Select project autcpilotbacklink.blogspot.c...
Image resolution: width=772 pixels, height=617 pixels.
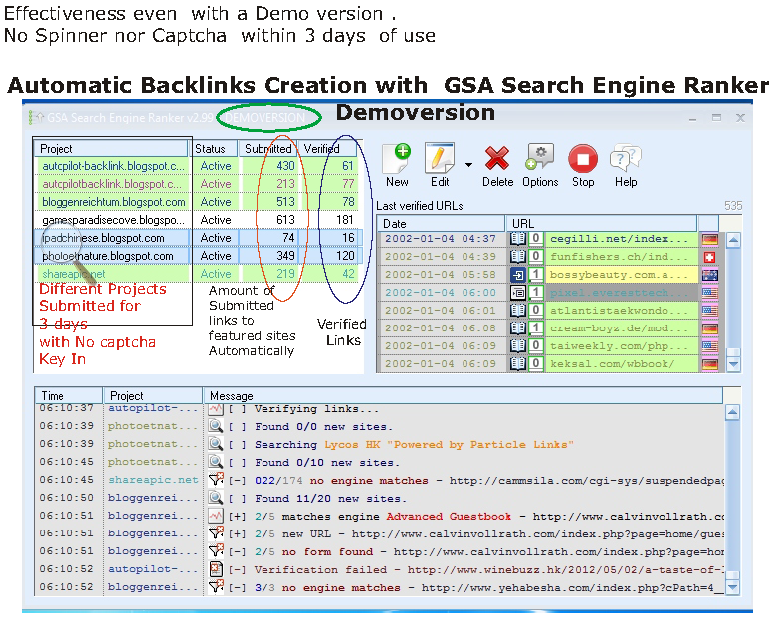pos(113,184)
